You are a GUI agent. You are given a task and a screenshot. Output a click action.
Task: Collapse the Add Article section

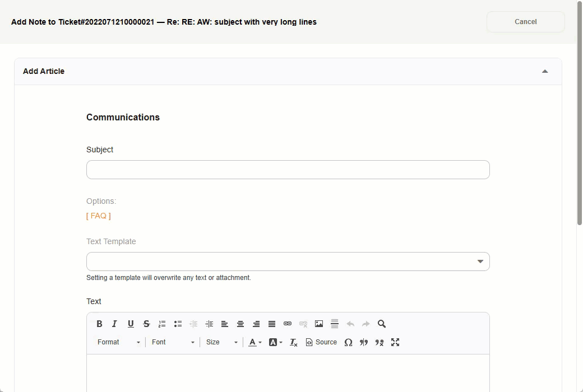(x=544, y=71)
